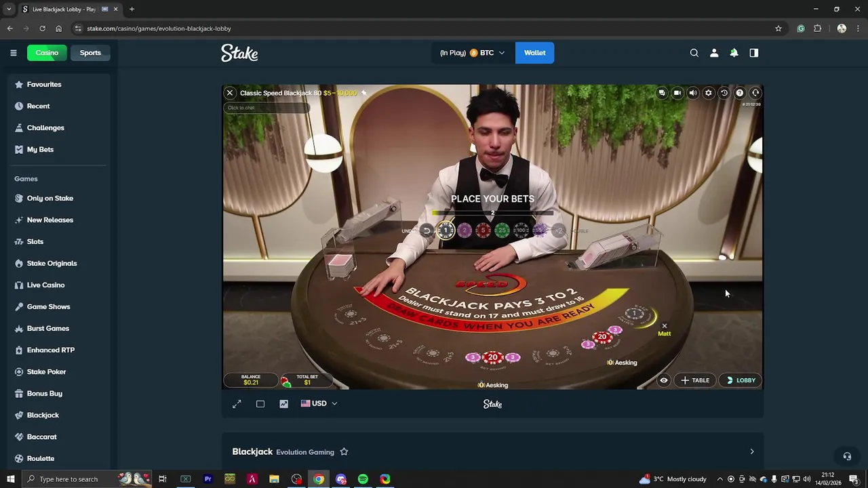Image resolution: width=868 pixels, height=488 pixels.
Task: Open the BTC balance dropdown
Action: point(473,53)
